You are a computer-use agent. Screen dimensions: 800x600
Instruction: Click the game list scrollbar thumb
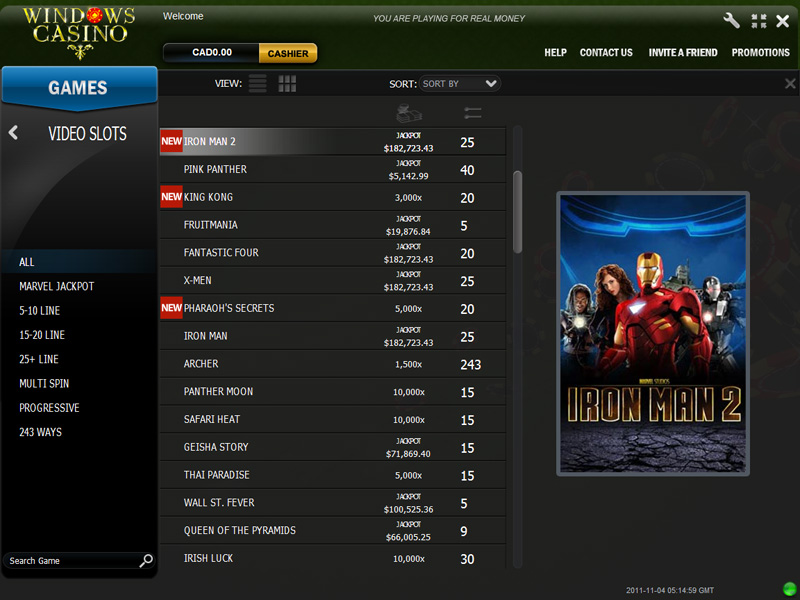tap(517, 212)
